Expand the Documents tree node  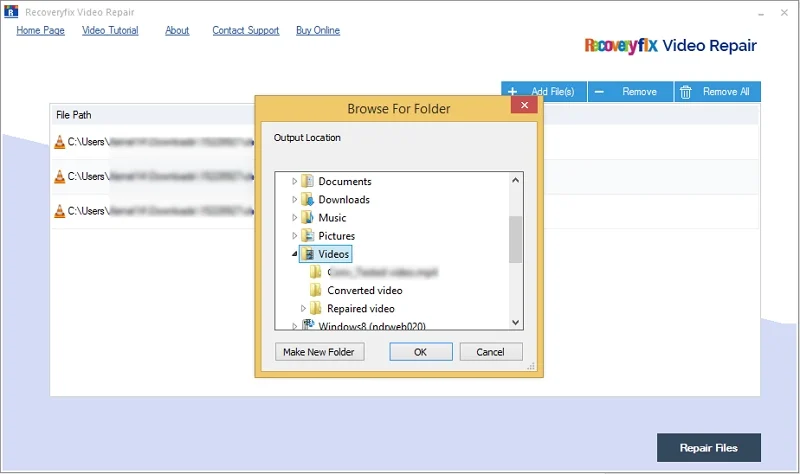(294, 181)
